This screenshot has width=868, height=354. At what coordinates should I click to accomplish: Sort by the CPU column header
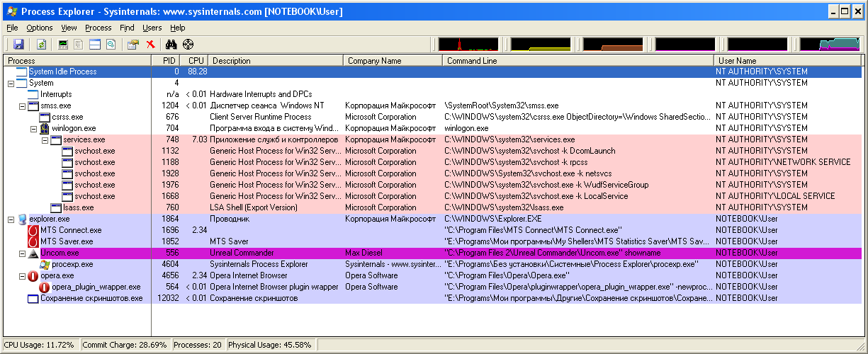click(x=196, y=61)
